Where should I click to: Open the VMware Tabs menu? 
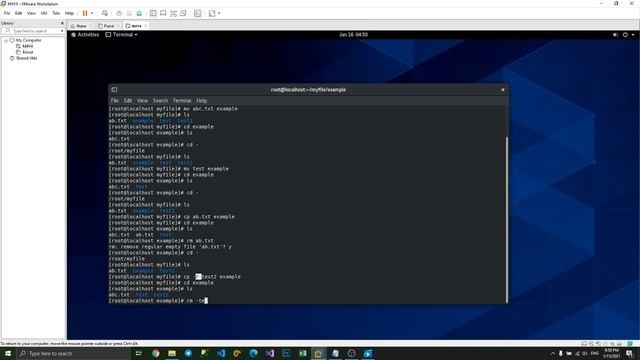[x=56, y=13]
